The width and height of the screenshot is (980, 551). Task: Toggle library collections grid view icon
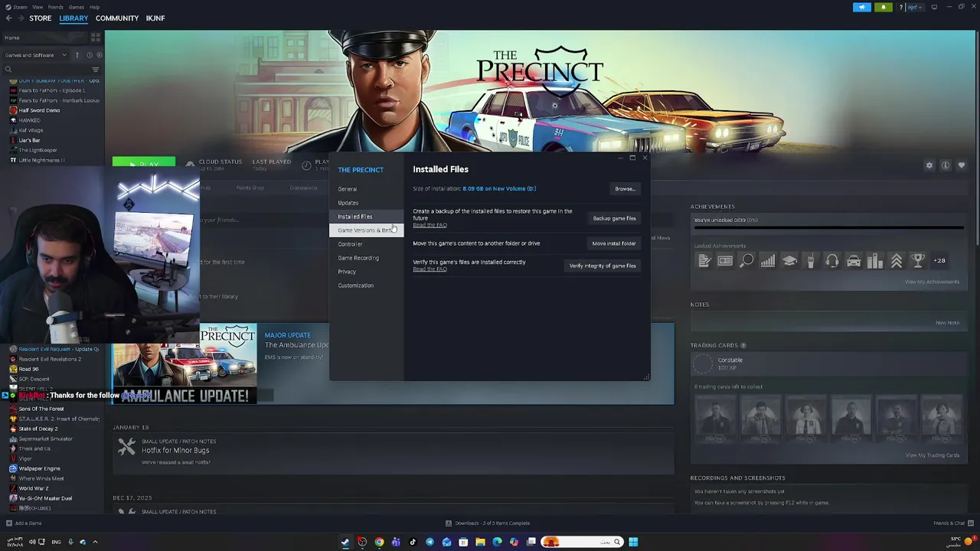96,37
